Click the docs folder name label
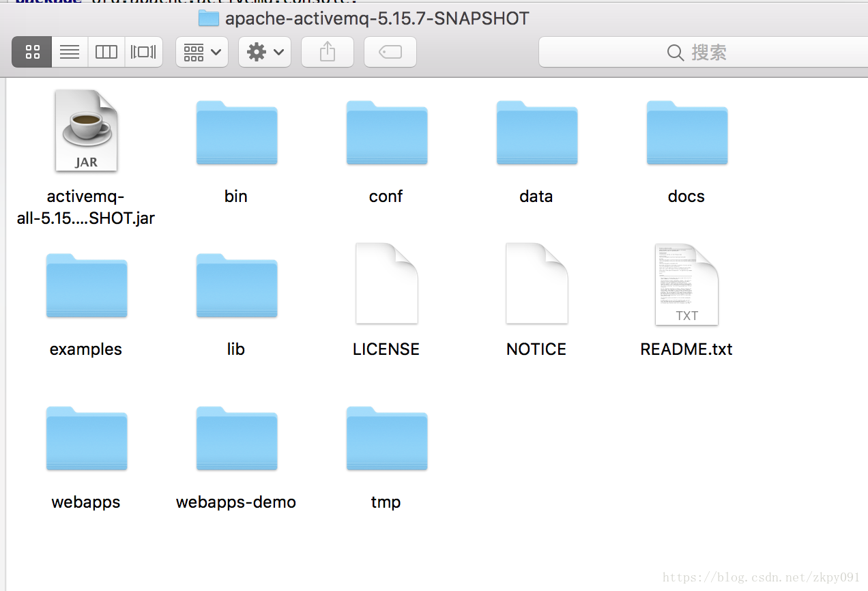The width and height of the screenshot is (868, 591). pos(686,197)
